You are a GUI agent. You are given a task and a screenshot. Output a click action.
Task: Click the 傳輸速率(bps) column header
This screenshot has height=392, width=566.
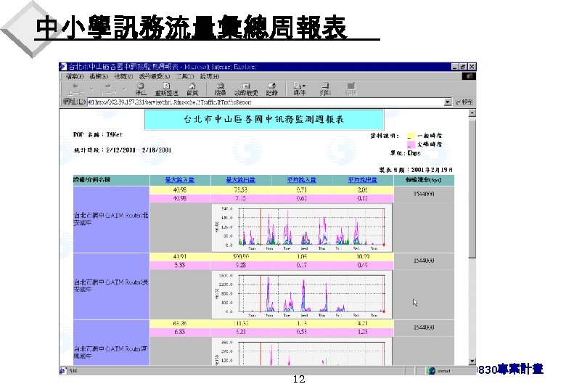[x=424, y=180]
